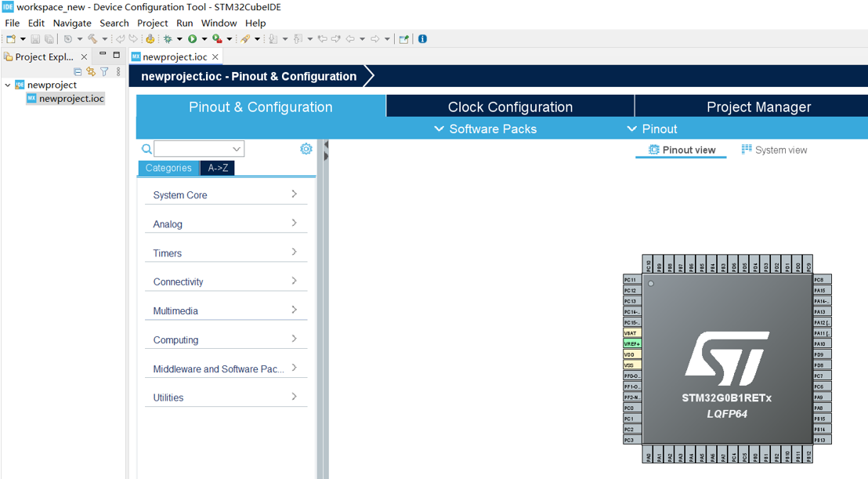Collapse the newproject tree node
The image size is (868, 479).
pos(8,85)
